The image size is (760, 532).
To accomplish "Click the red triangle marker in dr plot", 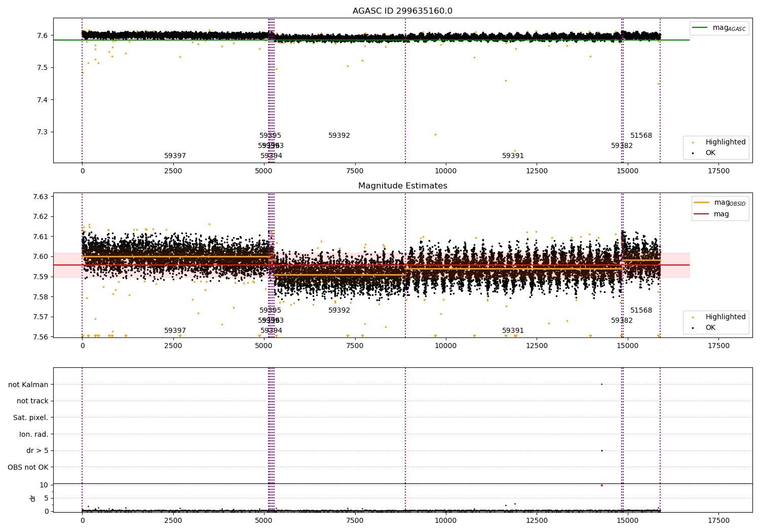I will (601, 485).
